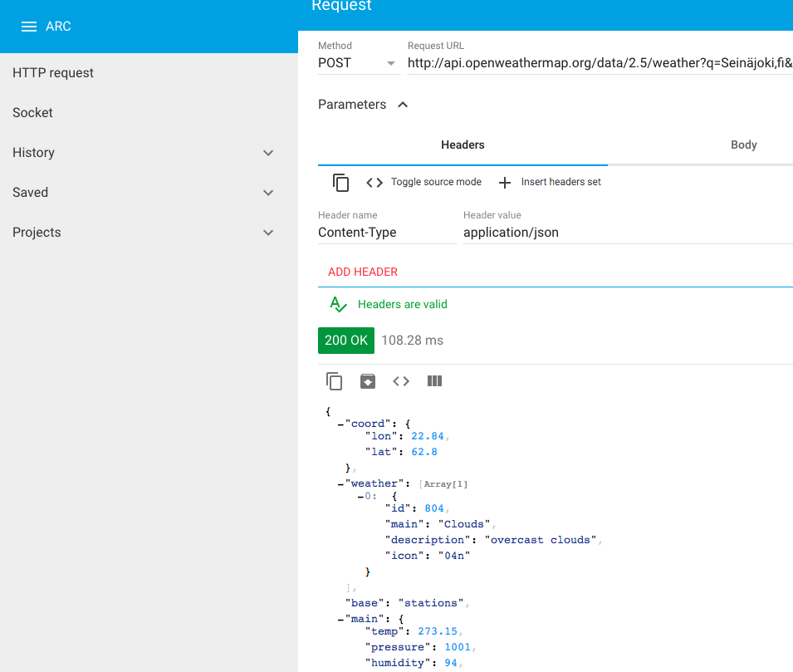Viewport: 793px width, 672px height.
Task: Open HTTP request in sidebar
Action: (53, 73)
